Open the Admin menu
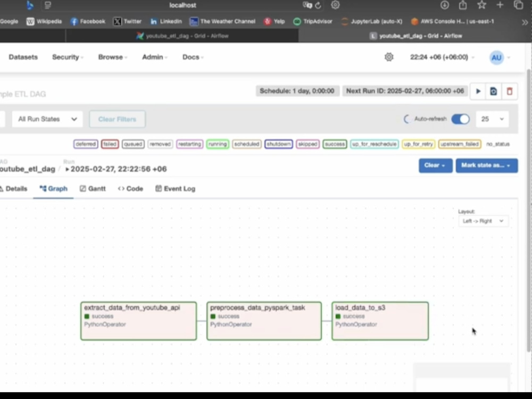This screenshot has height=399, width=532. pos(154,57)
